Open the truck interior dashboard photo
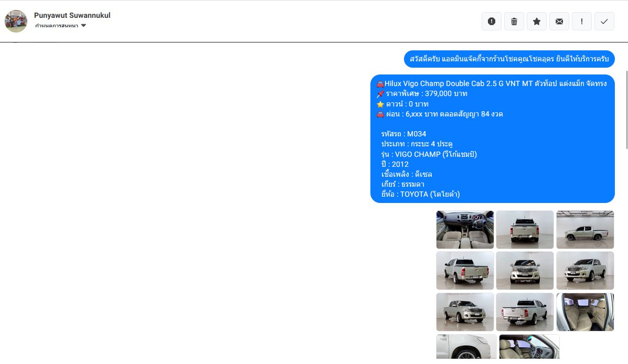 (465, 230)
